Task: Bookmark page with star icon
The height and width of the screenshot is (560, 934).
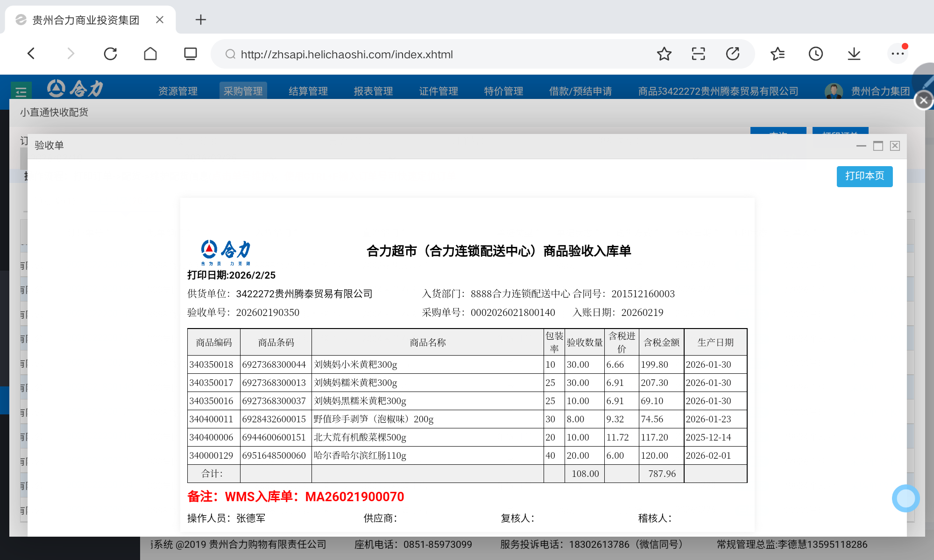Action: [664, 54]
